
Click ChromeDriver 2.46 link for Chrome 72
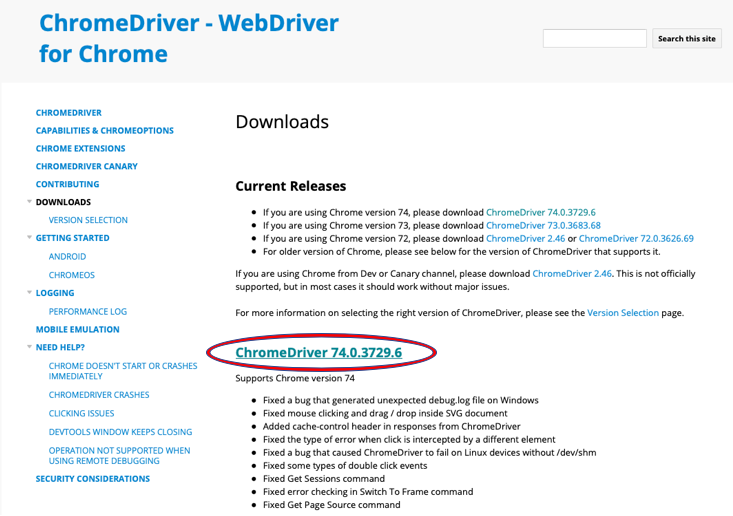(x=525, y=239)
